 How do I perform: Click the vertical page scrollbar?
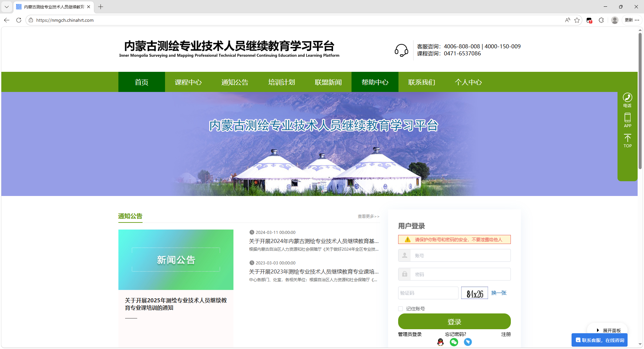[x=640, y=101]
